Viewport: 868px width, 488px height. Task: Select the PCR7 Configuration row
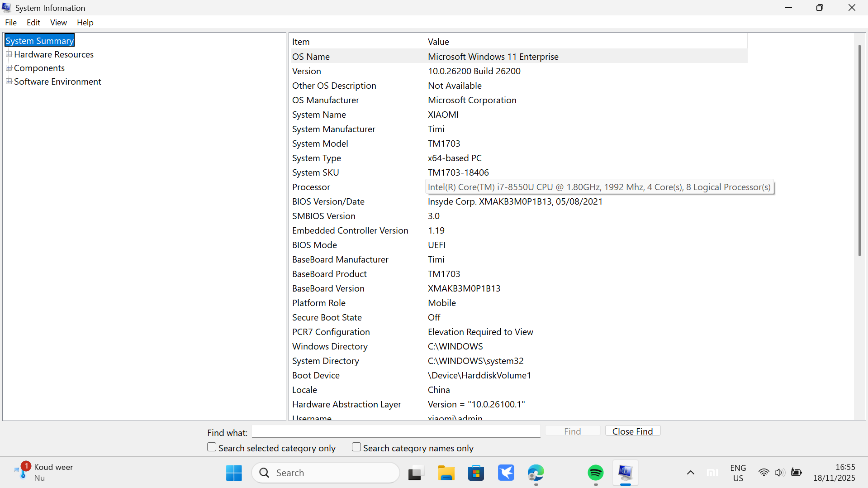coord(518,332)
